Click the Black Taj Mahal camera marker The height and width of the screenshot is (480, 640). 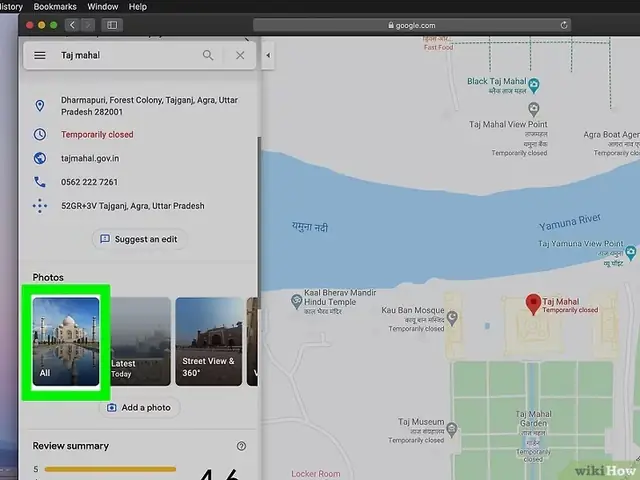coord(534,85)
